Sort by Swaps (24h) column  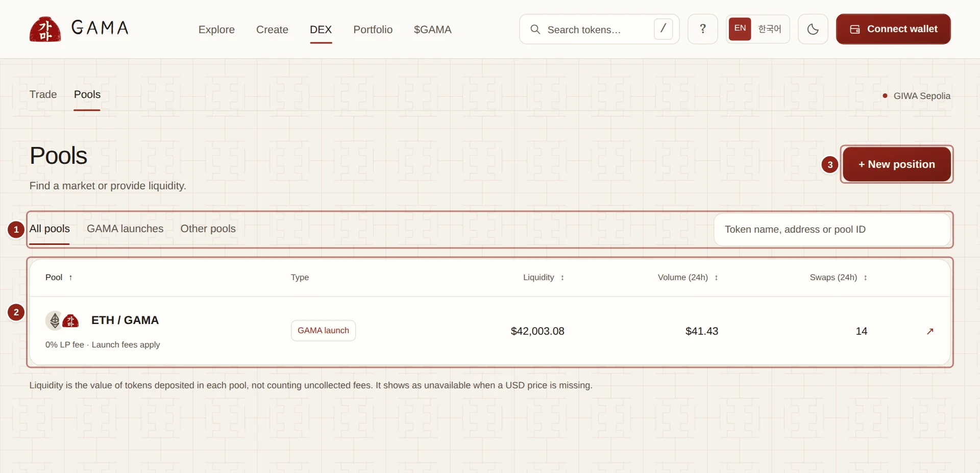838,278
